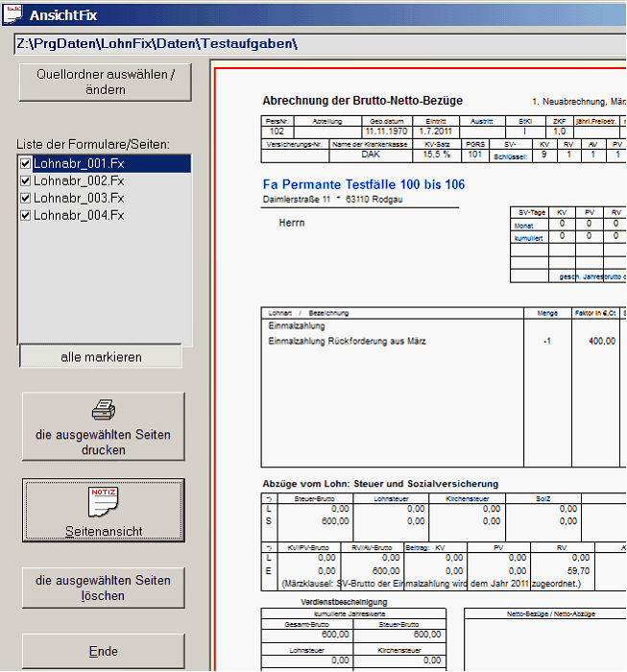Viewport: 627px width, 672px height.
Task: Click the address Daimlerstraße 11 63110 Rodgau
Action: 332,200
